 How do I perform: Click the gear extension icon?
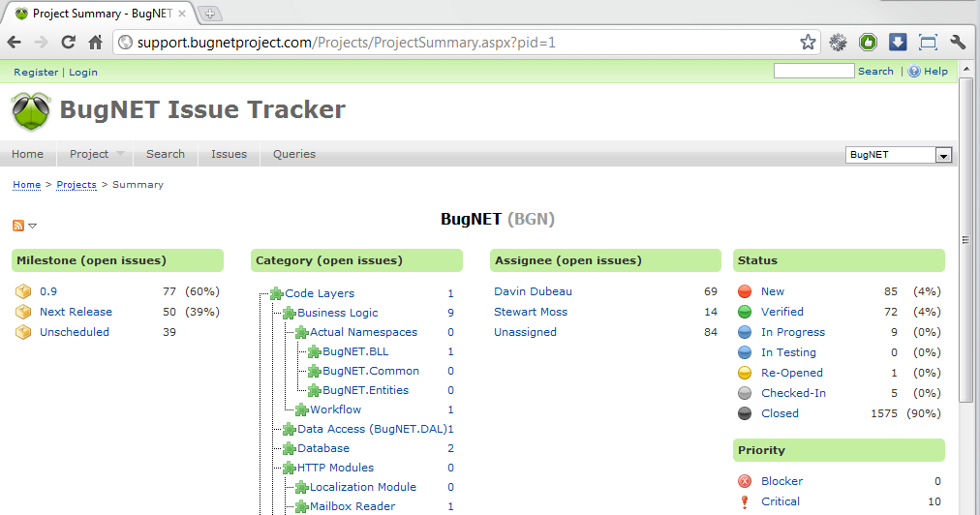pyautogui.click(x=838, y=43)
